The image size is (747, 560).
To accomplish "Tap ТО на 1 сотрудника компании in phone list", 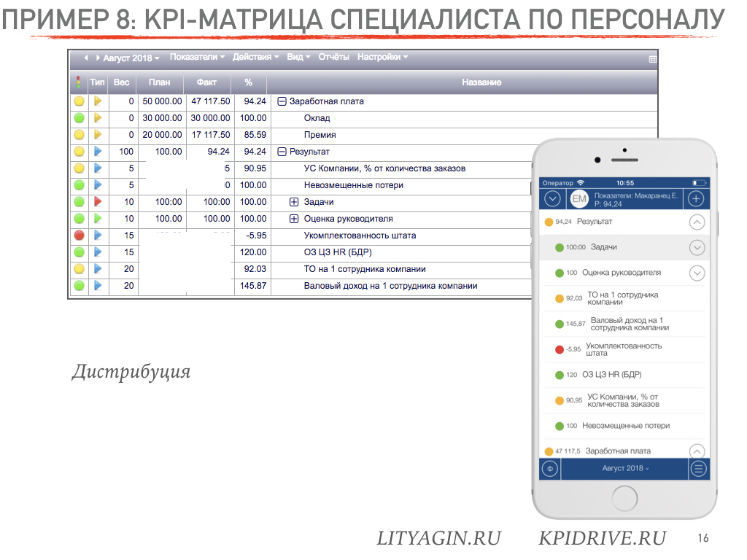I will (624, 298).
